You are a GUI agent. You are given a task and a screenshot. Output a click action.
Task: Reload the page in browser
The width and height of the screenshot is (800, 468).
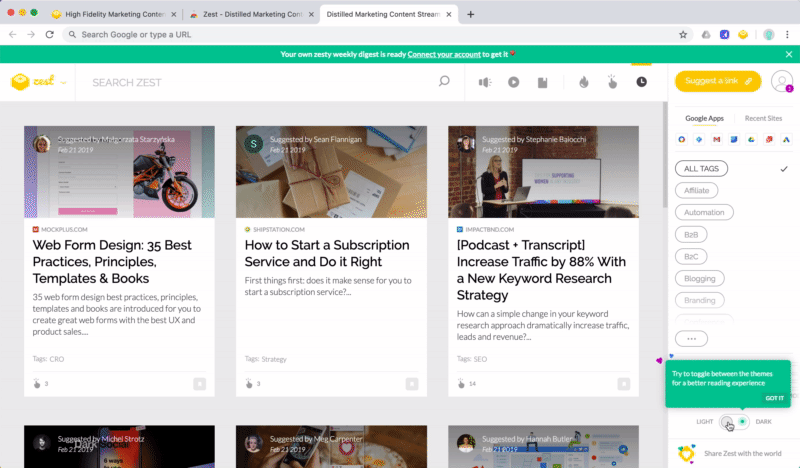[49, 35]
